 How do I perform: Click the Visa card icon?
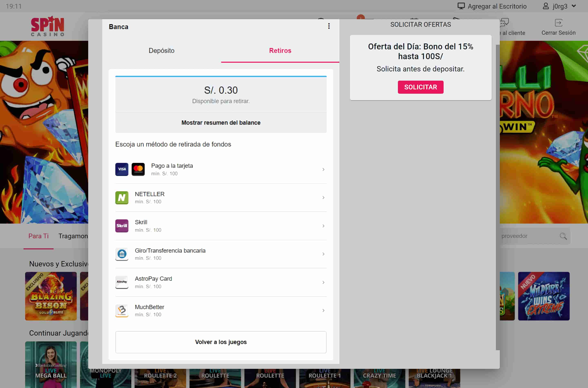click(x=121, y=169)
